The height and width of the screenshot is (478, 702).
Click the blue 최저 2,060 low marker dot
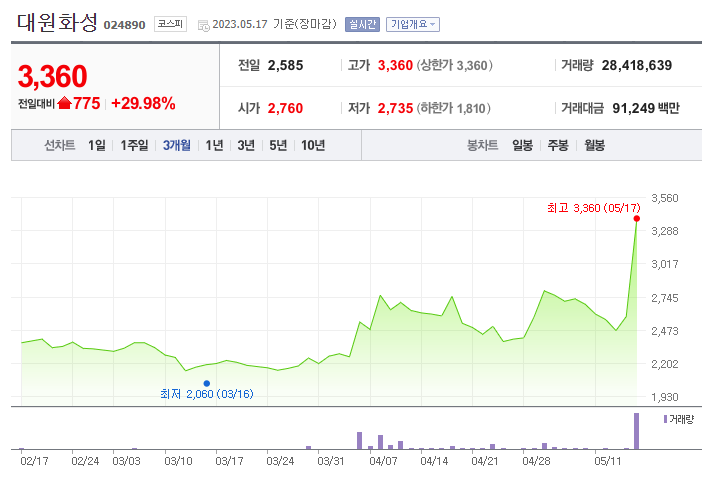[x=206, y=383]
